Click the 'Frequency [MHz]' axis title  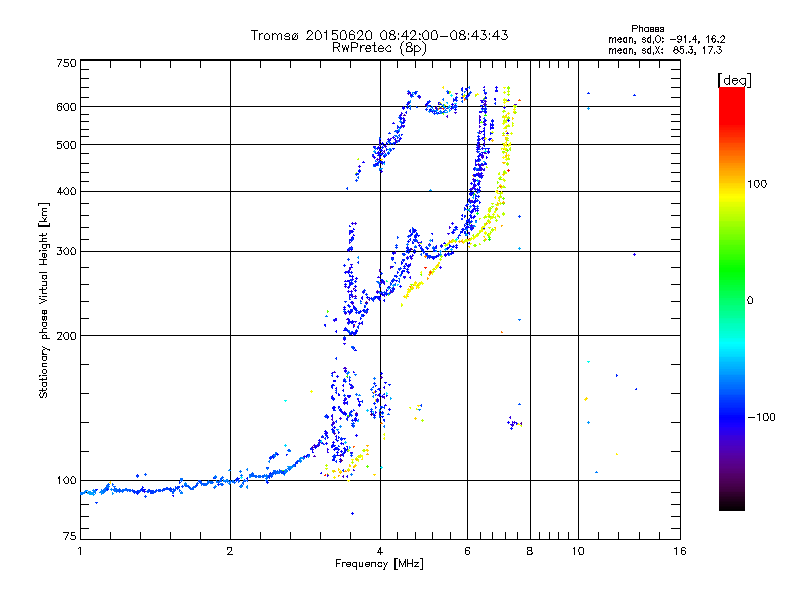tap(379, 564)
